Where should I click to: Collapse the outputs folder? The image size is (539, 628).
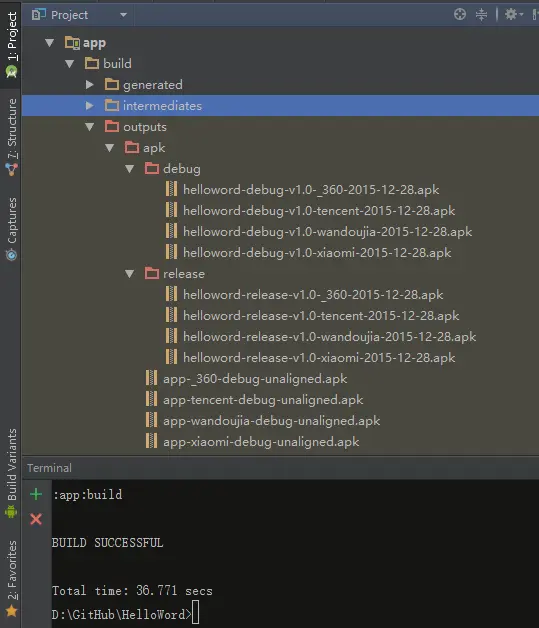90,127
